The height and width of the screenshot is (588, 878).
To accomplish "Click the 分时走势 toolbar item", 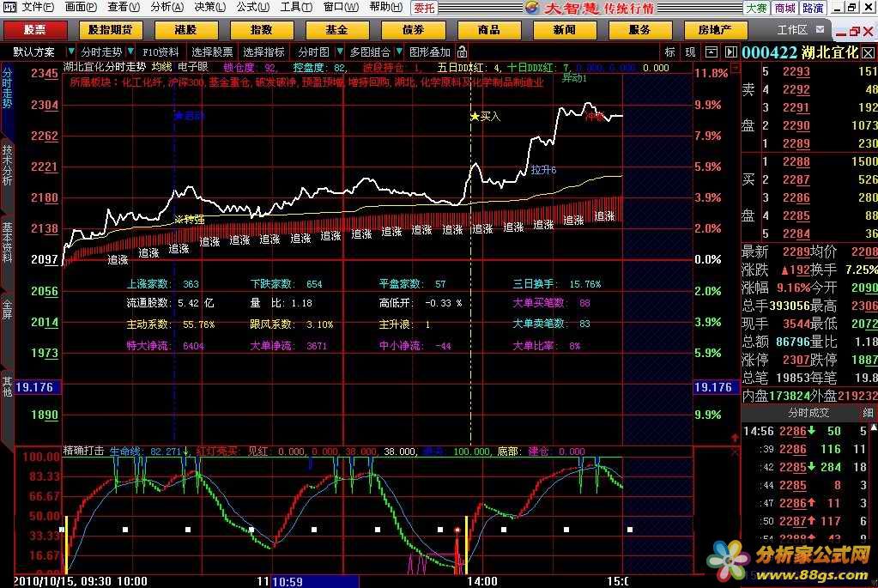I will 101,52.
